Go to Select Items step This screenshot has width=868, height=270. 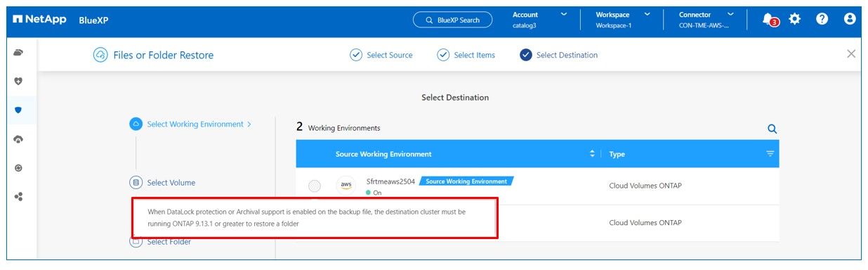pos(466,55)
